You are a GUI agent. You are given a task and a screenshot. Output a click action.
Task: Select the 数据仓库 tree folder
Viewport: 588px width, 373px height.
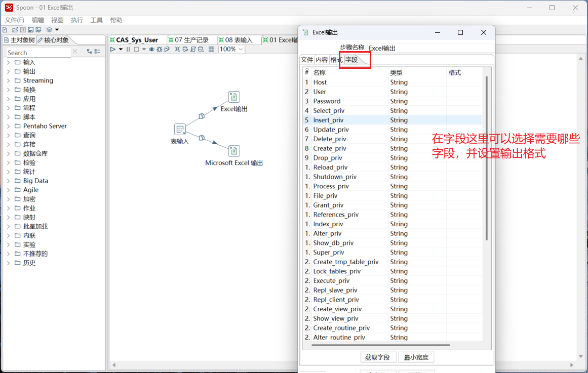coord(35,153)
